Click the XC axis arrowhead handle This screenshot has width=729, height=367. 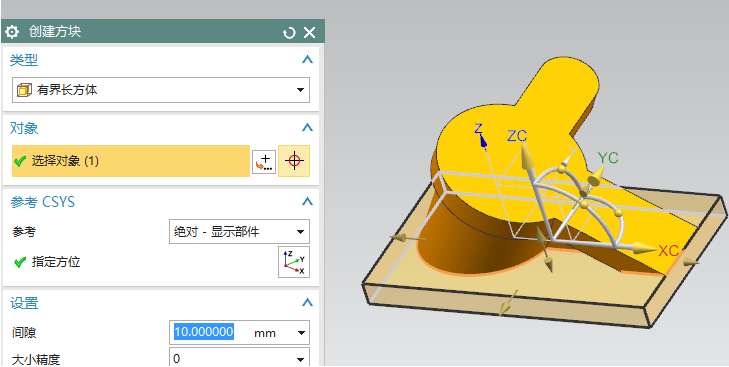point(645,248)
